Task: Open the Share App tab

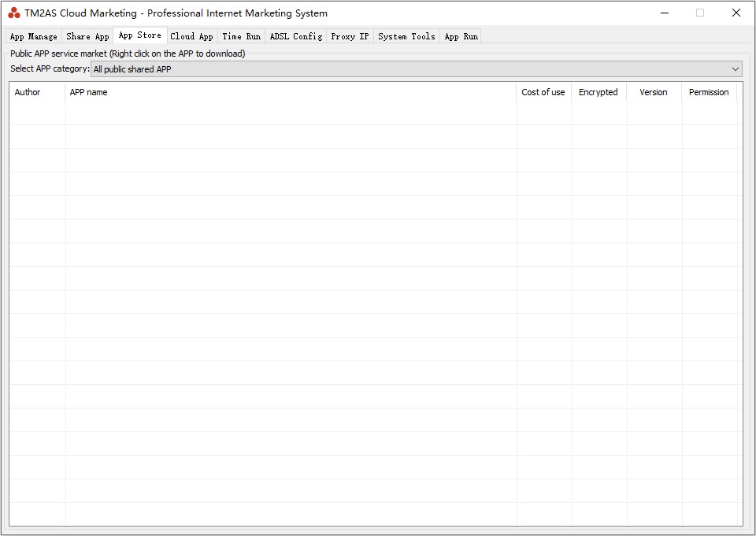Action: [x=87, y=36]
